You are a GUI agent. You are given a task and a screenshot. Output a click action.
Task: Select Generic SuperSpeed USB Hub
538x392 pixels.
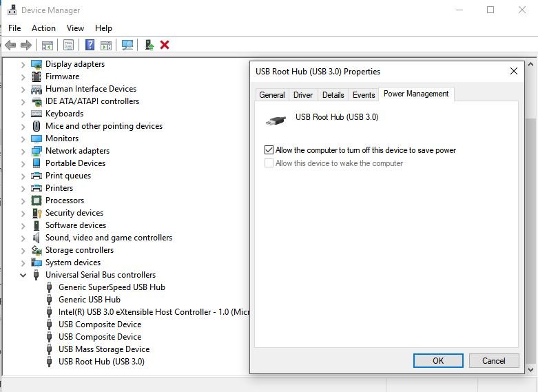pos(112,287)
